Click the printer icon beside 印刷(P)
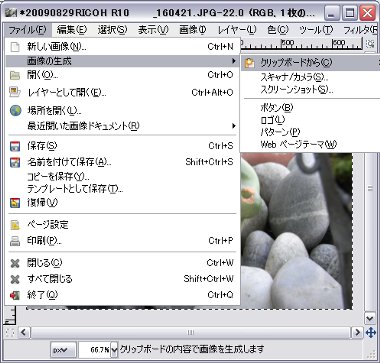The height and width of the screenshot is (363, 380). (x=15, y=241)
